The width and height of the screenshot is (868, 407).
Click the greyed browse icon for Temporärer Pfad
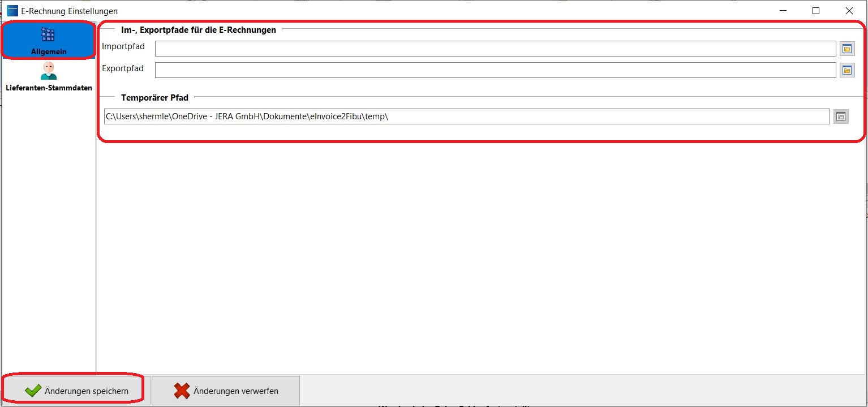click(841, 116)
